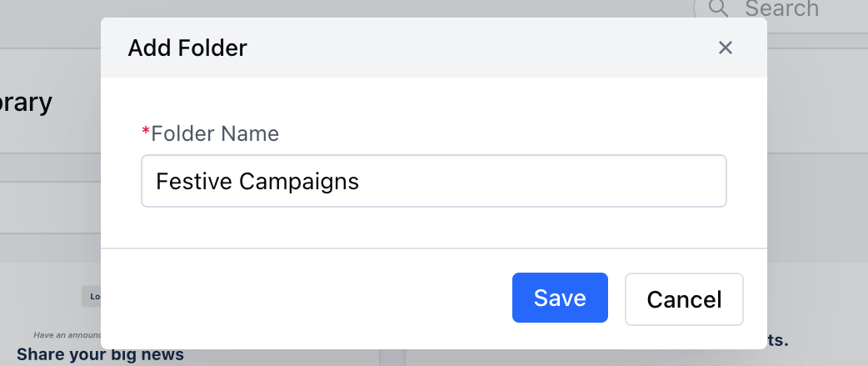This screenshot has width=868, height=366.
Task: Click the 'Folder Name' field label
Action: point(215,133)
